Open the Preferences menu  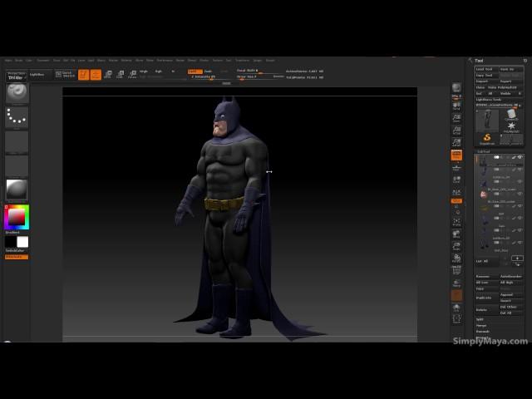165,60
